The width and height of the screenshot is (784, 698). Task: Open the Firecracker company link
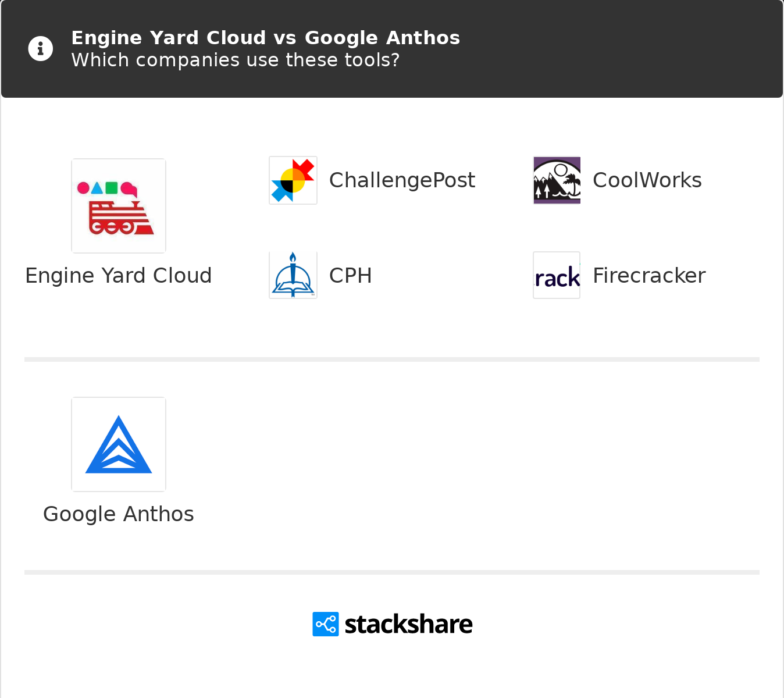(x=649, y=275)
